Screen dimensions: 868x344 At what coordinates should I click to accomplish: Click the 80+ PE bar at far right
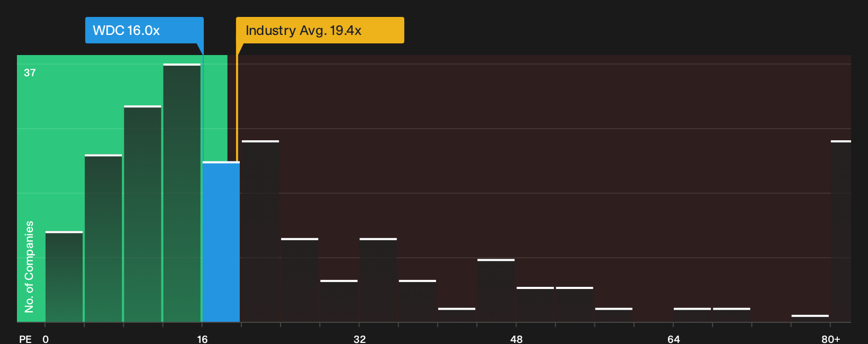click(x=841, y=231)
